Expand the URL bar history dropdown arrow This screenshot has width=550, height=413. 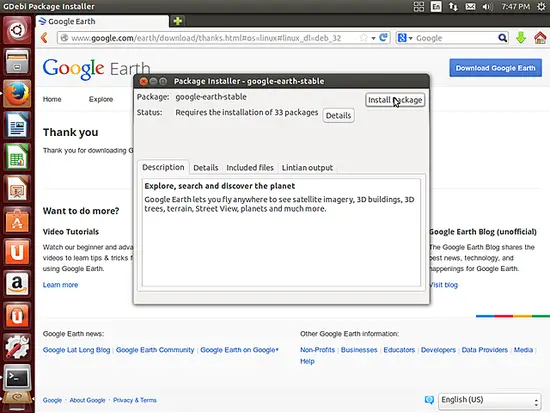374,38
